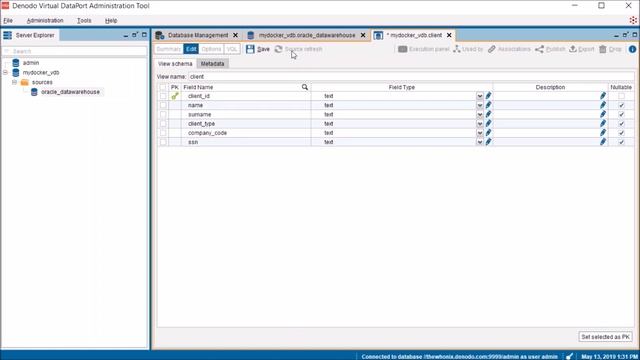Open the Execution panel
The width and height of the screenshot is (640, 360).
(424, 49)
